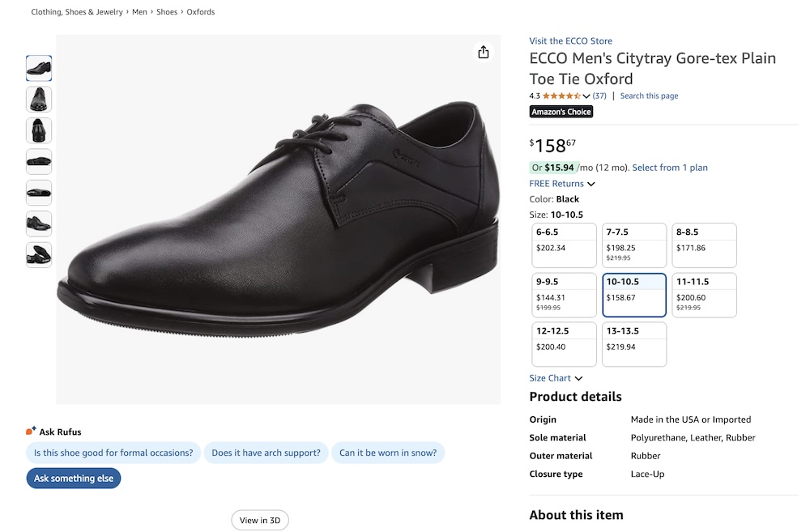The image size is (810, 532).
Task: Open the Shoes breadcrumb link
Action: click(167, 12)
